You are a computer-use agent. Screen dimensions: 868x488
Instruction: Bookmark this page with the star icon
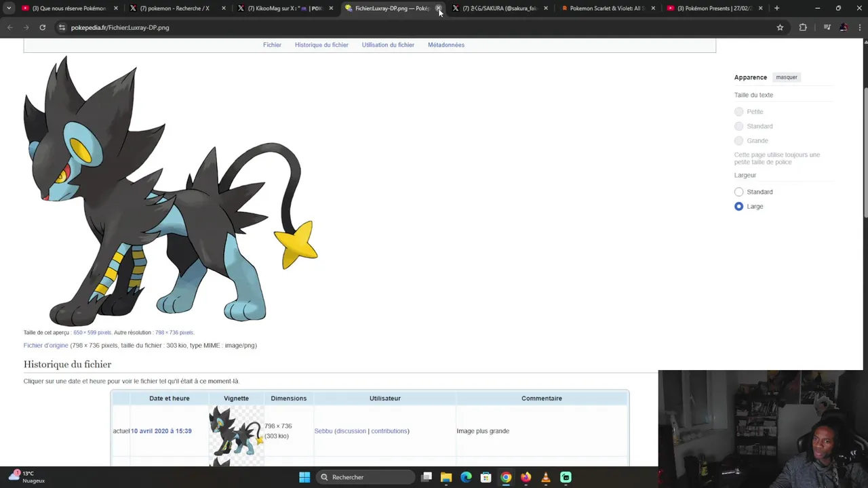point(780,28)
